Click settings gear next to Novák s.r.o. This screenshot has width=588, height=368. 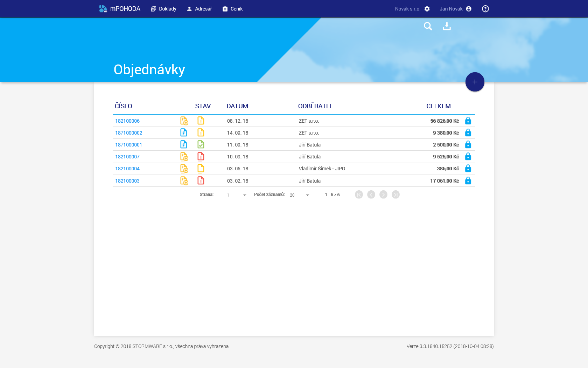click(427, 9)
